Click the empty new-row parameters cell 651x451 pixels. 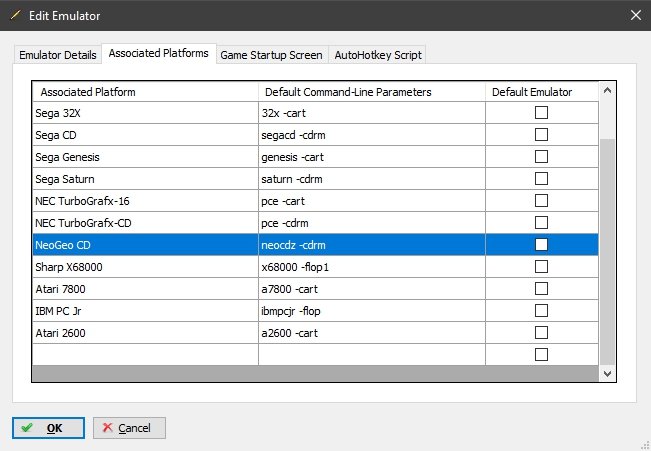point(372,355)
